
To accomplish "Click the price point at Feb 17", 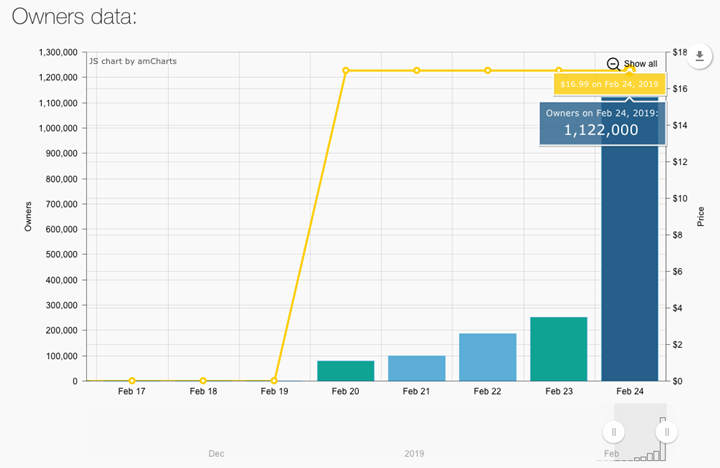I will (x=132, y=381).
